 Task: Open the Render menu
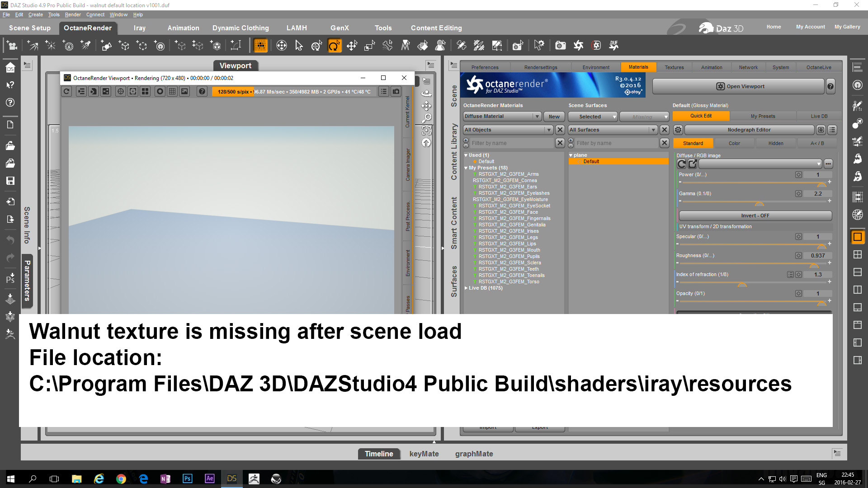(72, 14)
